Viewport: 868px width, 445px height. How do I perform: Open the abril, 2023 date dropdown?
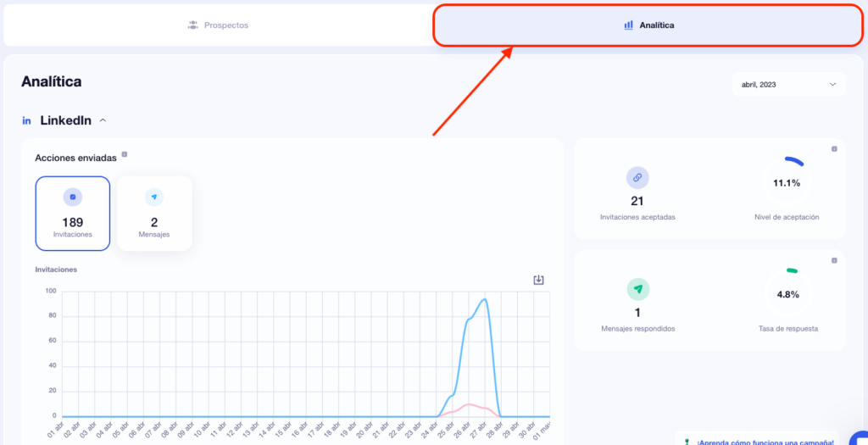(x=787, y=84)
